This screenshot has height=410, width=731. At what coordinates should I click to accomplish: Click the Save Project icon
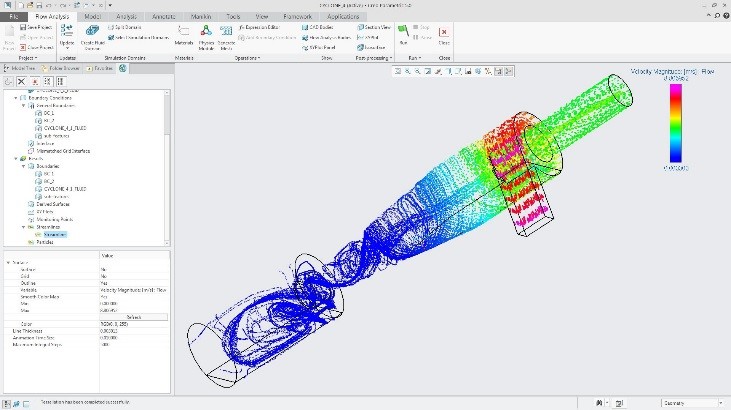(x=27, y=26)
